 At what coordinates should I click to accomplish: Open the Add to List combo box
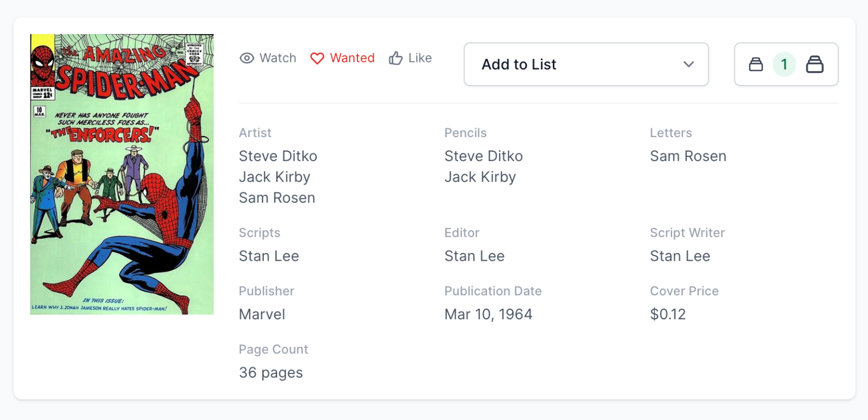(586, 64)
